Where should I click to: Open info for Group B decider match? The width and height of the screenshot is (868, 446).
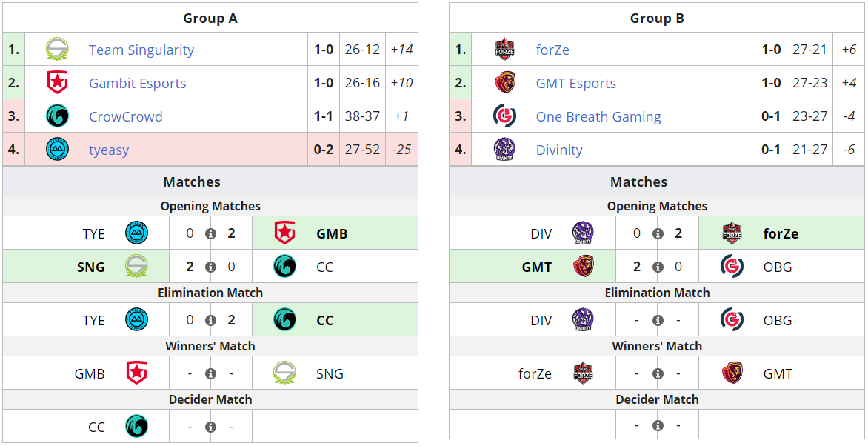pyautogui.click(x=658, y=426)
